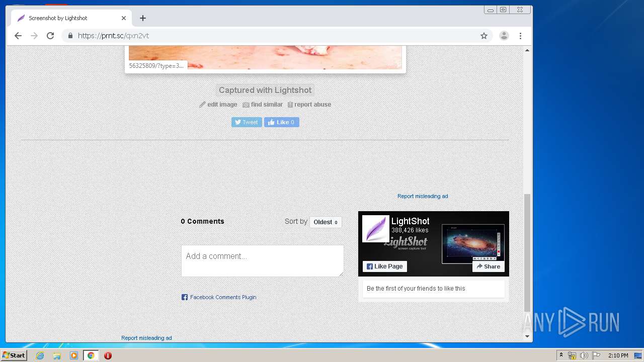Open the Windows Start menu
This screenshot has height=362, width=644.
[14, 355]
